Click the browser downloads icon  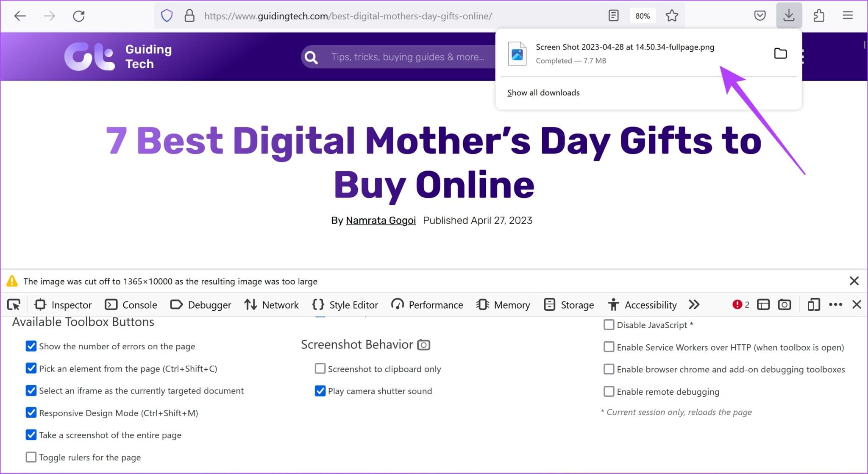(789, 15)
